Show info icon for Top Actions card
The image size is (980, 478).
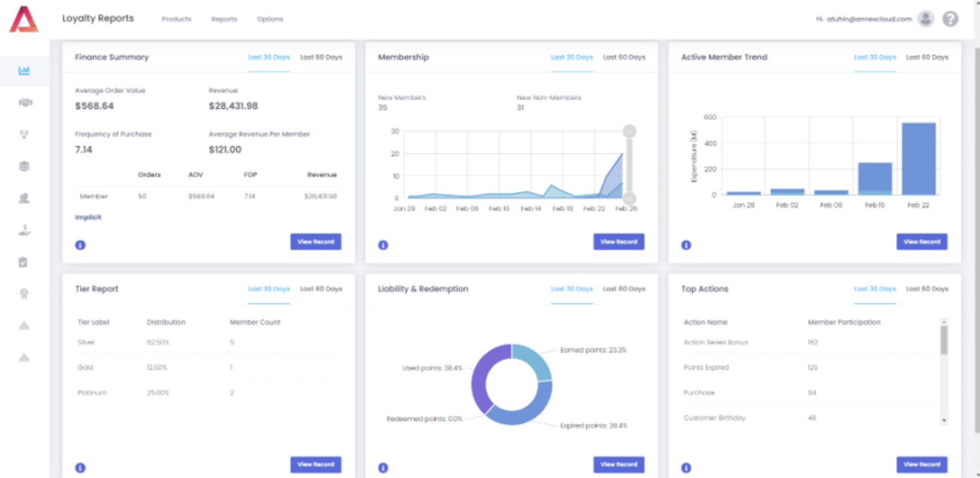pyautogui.click(x=686, y=468)
